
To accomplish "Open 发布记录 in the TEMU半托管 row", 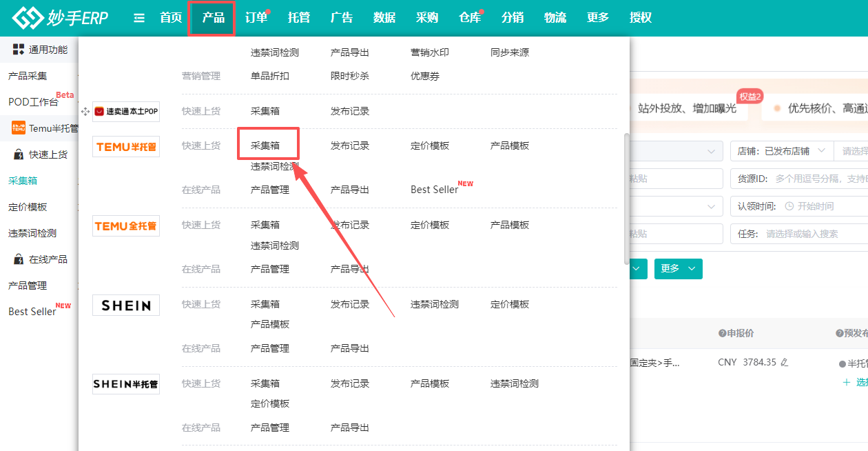I will pos(350,146).
